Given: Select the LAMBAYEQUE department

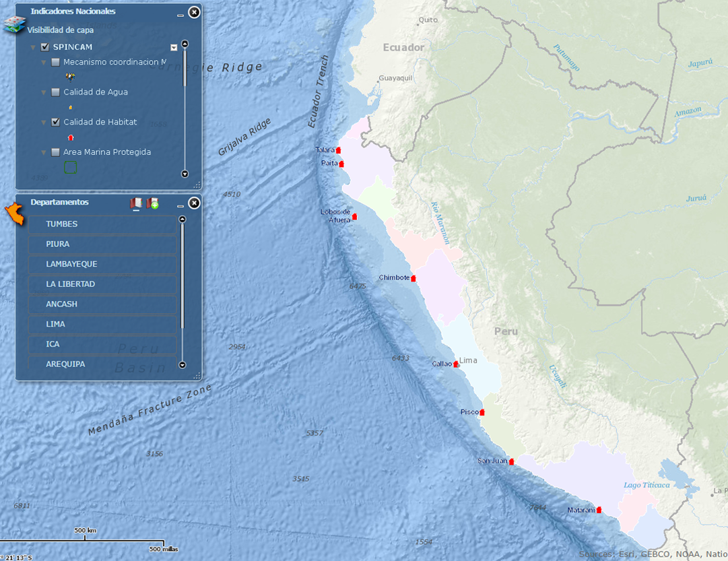Looking at the screenshot, I should pyautogui.click(x=102, y=264).
